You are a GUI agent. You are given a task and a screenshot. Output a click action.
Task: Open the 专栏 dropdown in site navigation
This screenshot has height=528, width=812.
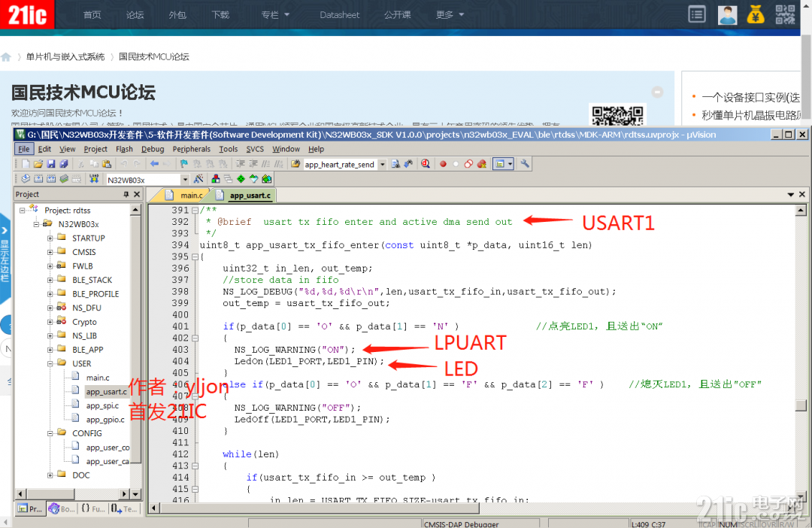click(275, 14)
